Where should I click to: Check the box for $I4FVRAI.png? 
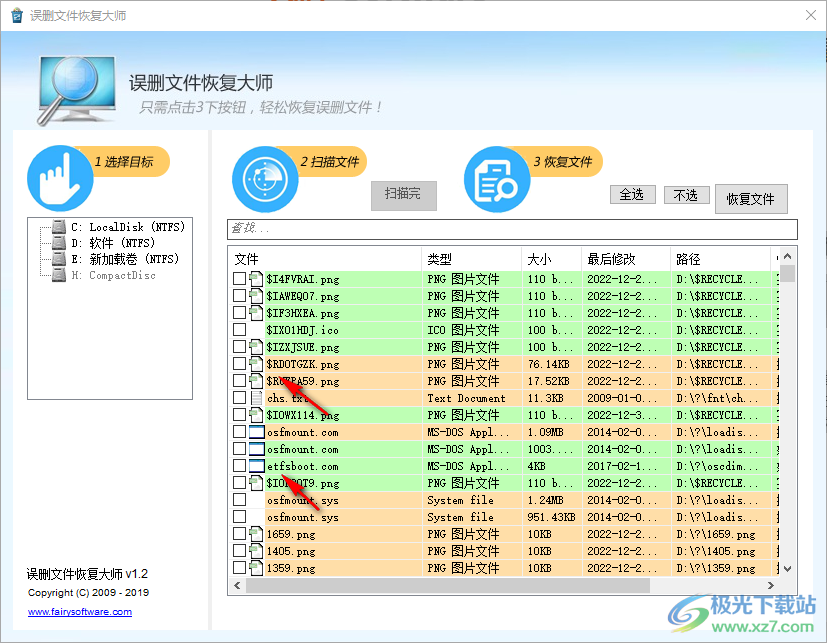coord(239,279)
